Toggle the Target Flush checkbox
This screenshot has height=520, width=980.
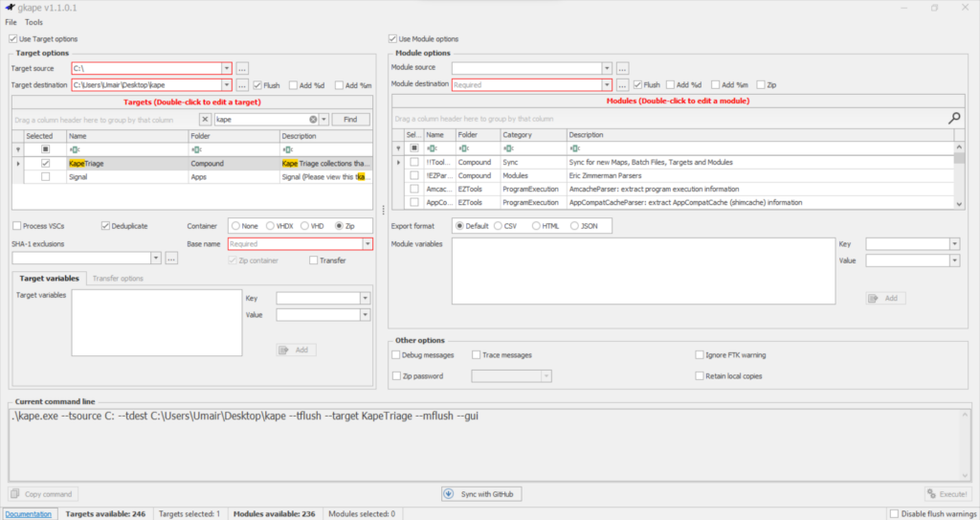(257, 85)
